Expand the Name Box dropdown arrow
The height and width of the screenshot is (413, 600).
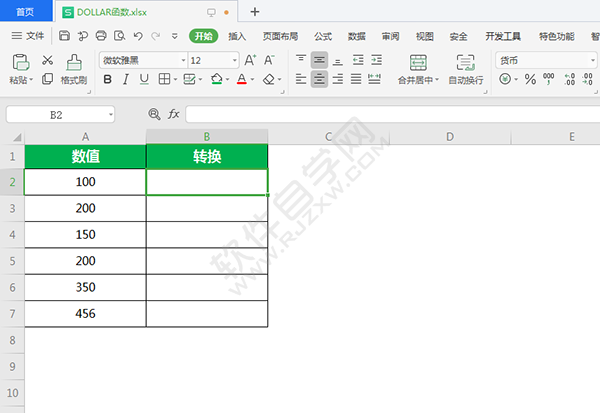(111, 114)
